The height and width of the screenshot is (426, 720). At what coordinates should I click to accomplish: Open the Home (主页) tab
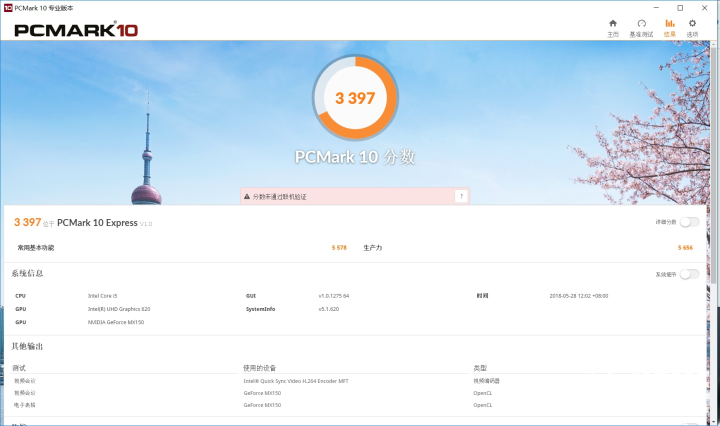pos(613,28)
